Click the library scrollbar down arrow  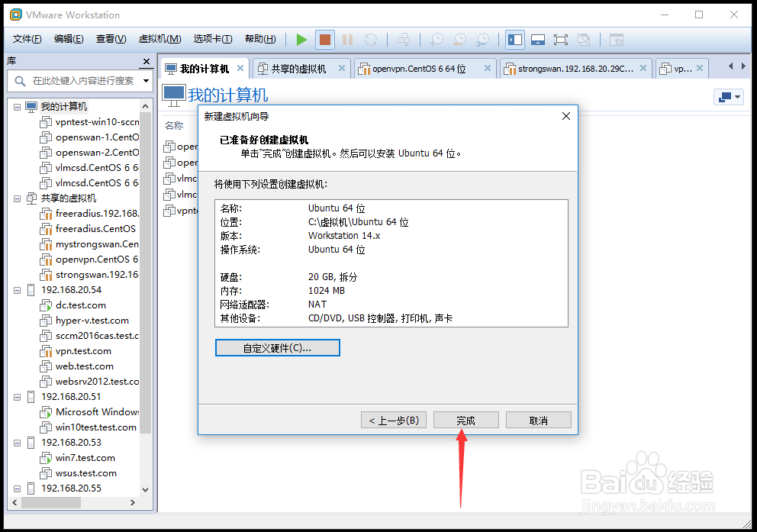click(145, 489)
